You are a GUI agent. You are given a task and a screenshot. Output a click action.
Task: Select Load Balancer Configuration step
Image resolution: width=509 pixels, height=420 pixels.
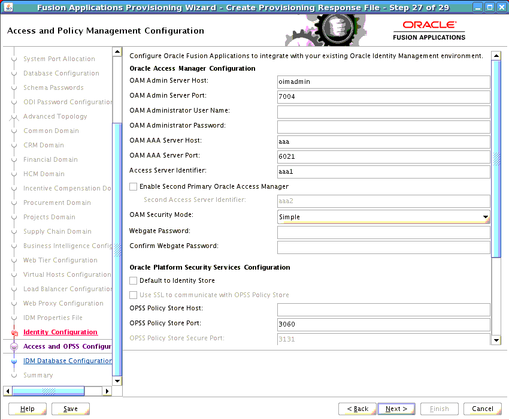68,289
